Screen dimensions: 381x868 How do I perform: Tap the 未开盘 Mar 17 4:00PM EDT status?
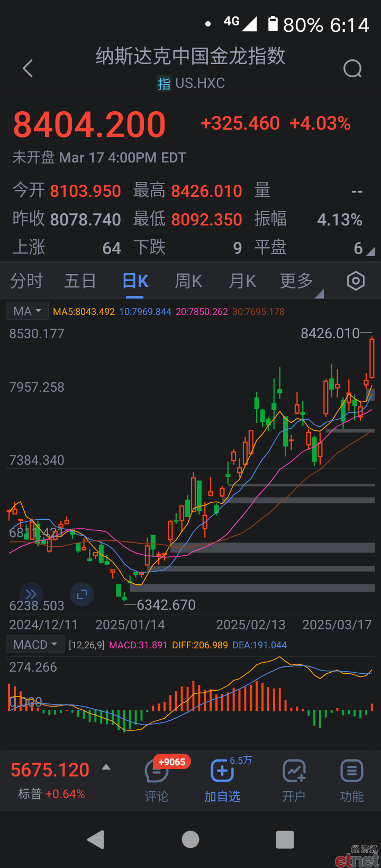pyautogui.click(x=99, y=158)
